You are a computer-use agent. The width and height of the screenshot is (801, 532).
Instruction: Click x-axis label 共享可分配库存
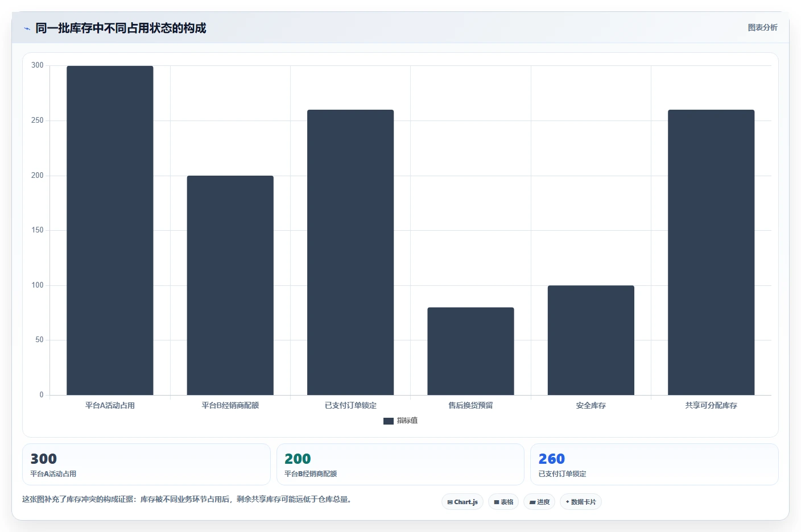pyautogui.click(x=711, y=405)
